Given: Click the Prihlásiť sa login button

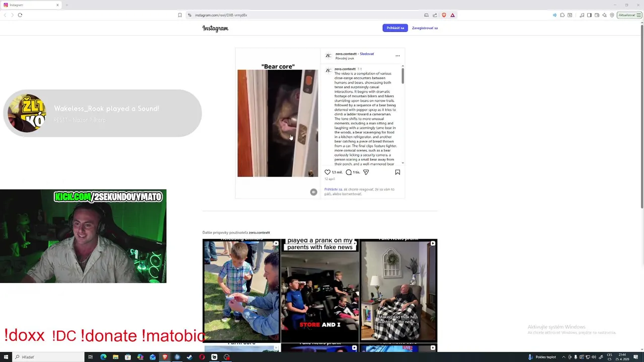Looking at the screenshot, I should pyautogui.click(x=395, y=28).
